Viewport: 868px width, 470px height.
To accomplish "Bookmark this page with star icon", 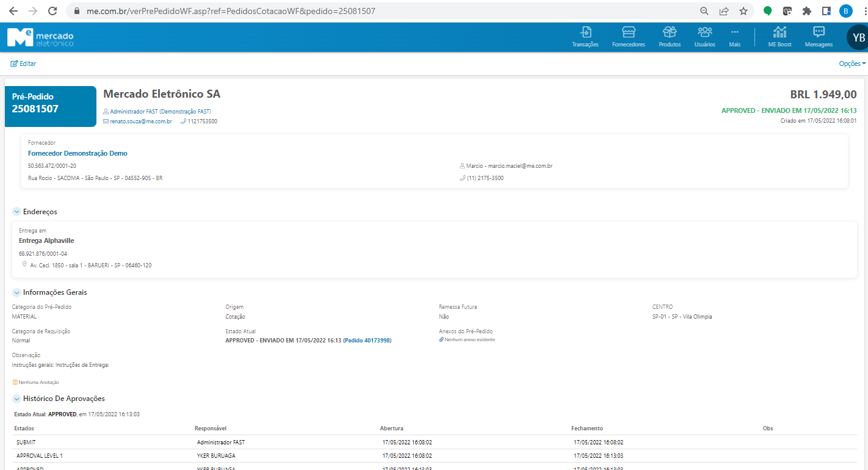I will [743, 11].
